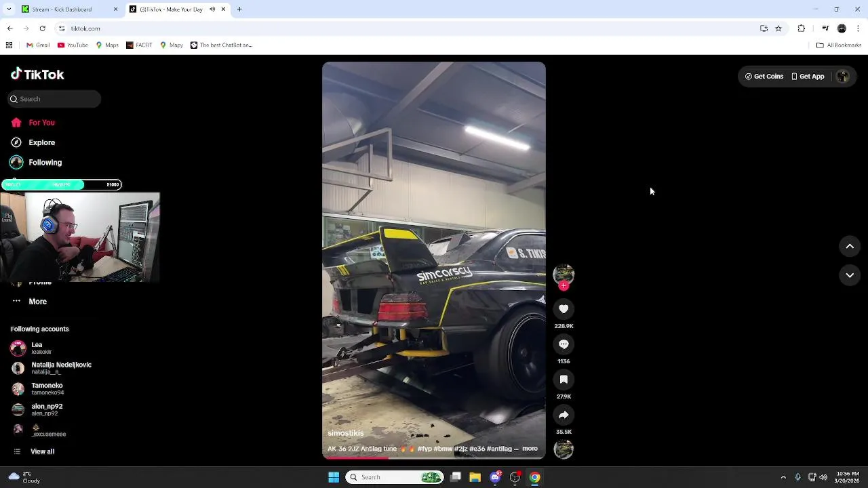868x488 pixels.
Task: Click the Get Coins button
Action: pyautogui.click(x=764, y=77)
